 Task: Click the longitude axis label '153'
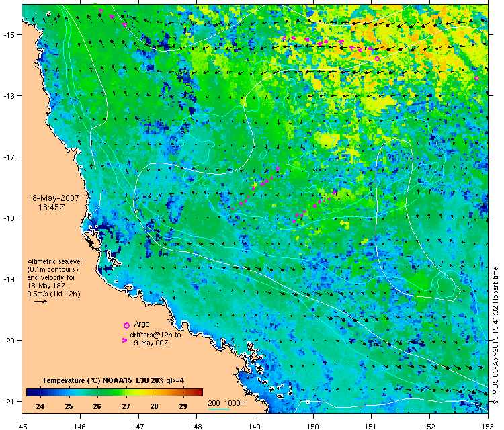[488, 427]
